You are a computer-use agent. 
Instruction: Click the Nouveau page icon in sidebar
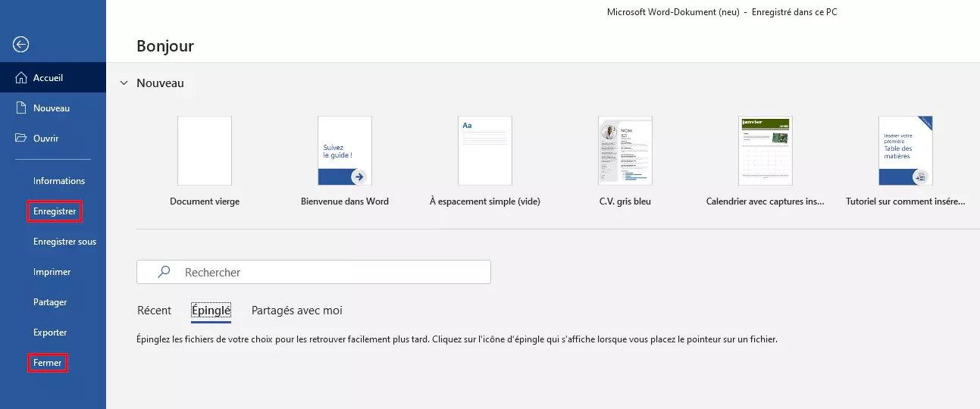click(21, 108)
